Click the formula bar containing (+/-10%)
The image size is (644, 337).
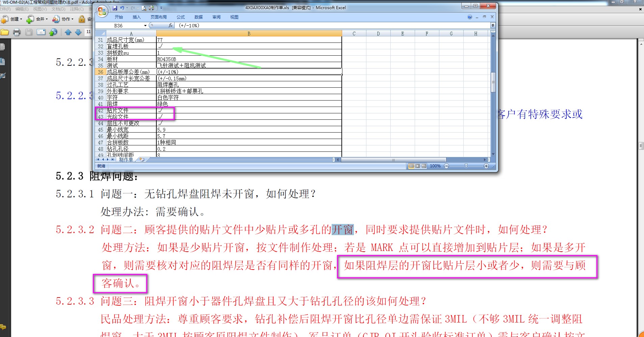coord(332,26)
